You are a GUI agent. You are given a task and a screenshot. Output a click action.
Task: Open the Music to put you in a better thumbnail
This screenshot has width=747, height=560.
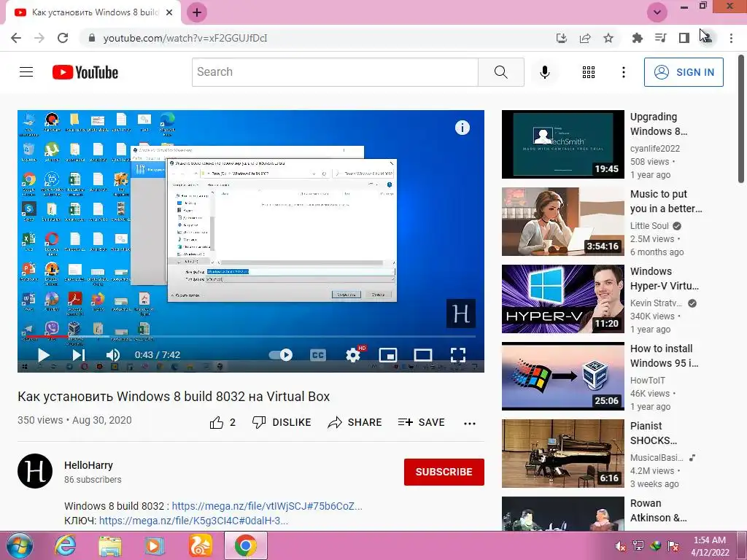(562, 222)
